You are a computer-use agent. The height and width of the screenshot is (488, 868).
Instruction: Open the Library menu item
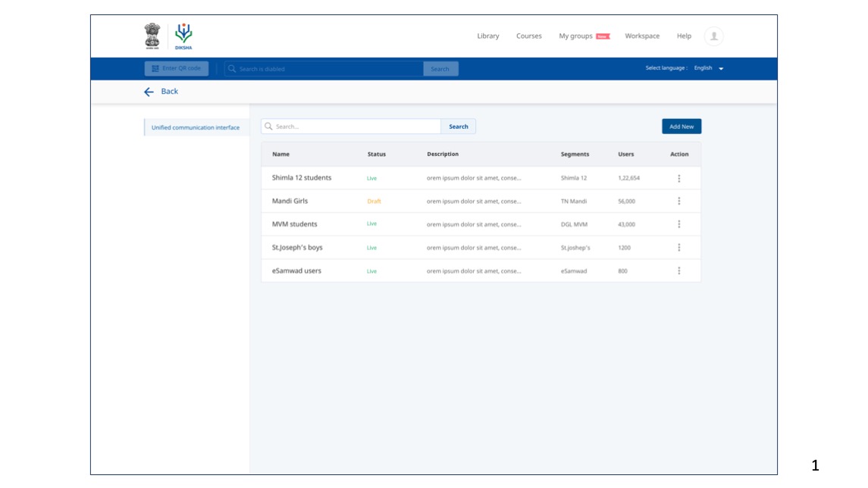click(x=487, y=35)
